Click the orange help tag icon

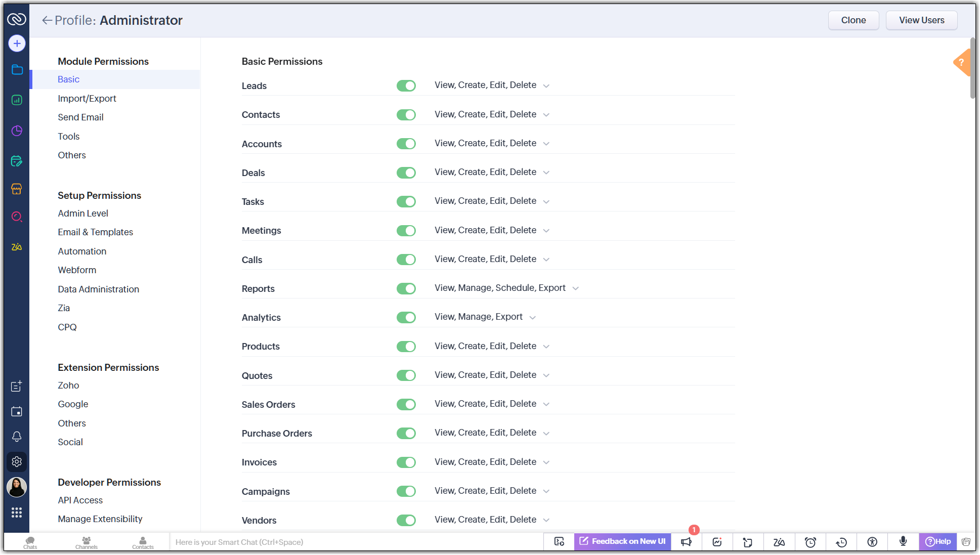(962, 63)
